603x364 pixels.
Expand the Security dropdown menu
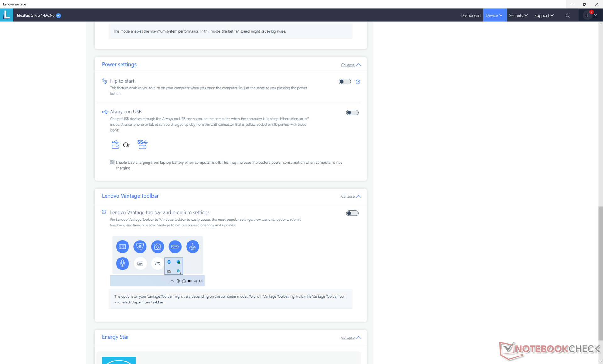point(518,15)
